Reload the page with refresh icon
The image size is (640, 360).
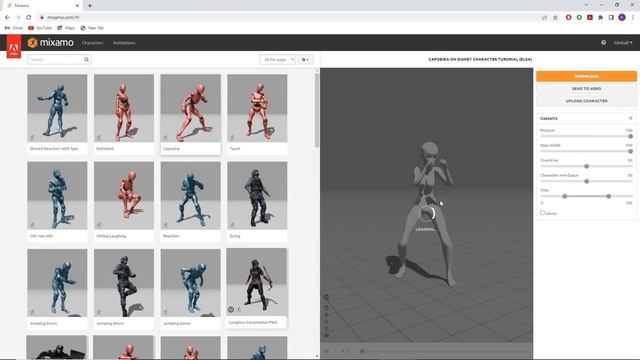[x=29, y=18]
